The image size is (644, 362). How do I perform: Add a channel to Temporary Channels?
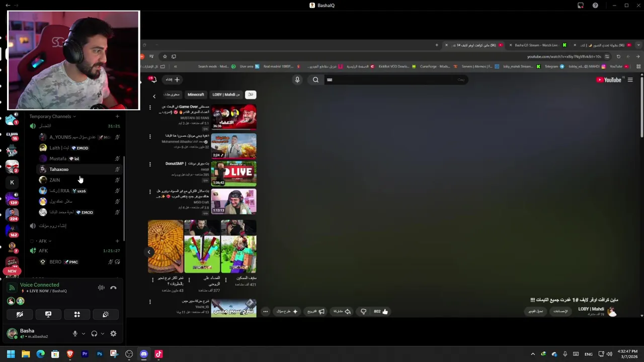tap(117, 117)
